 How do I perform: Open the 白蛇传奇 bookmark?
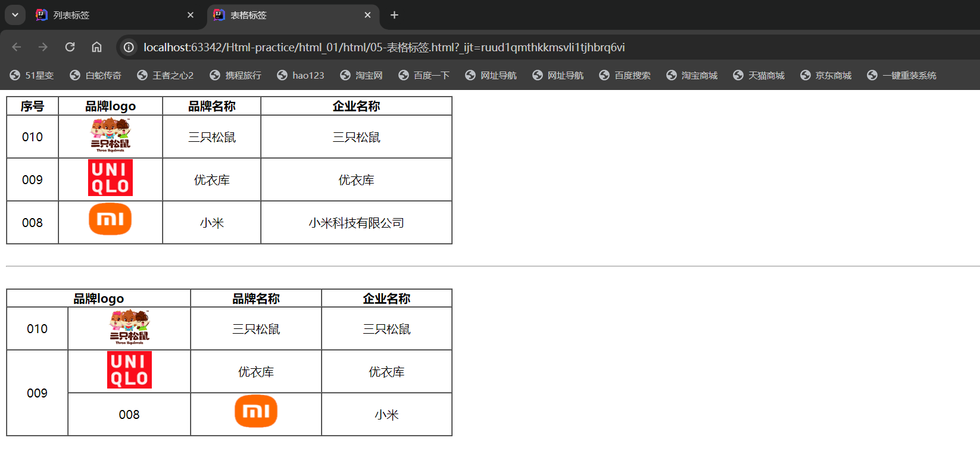click(x=96, y=75)
